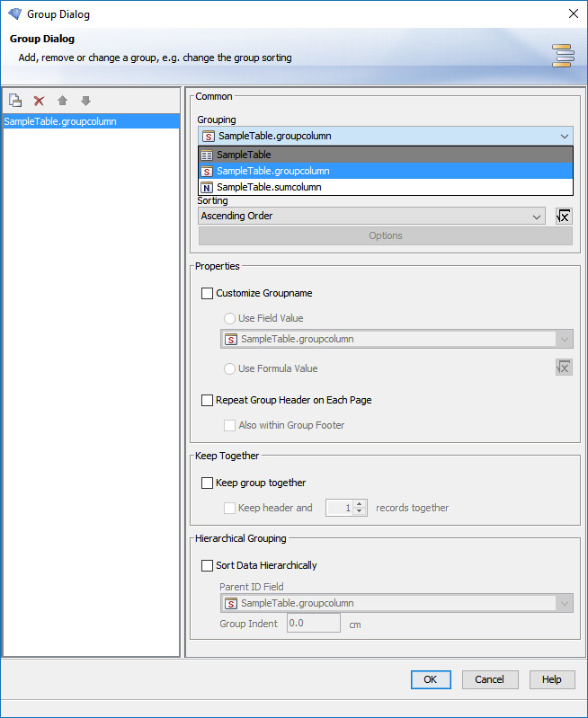Select SampleTable.groupcolumn in the dropdown list
The image size is (588, 718).
click(x=272, y=171)
